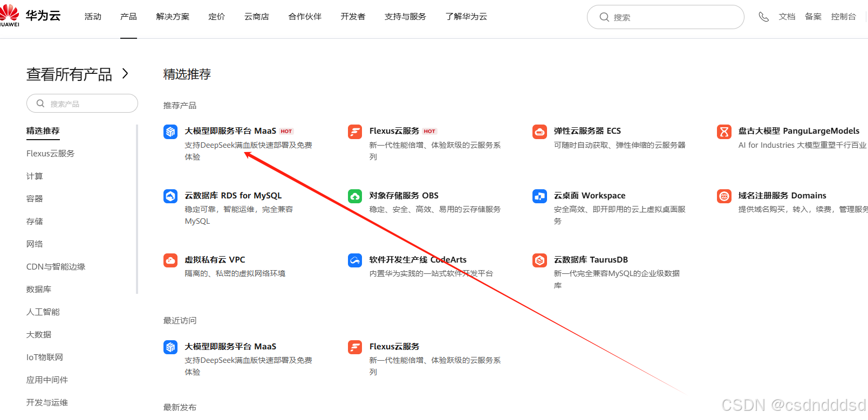This screenshot has width=868, height=420.
Task: Select 人工智能 sidebar category
Action: click(43, 312)
